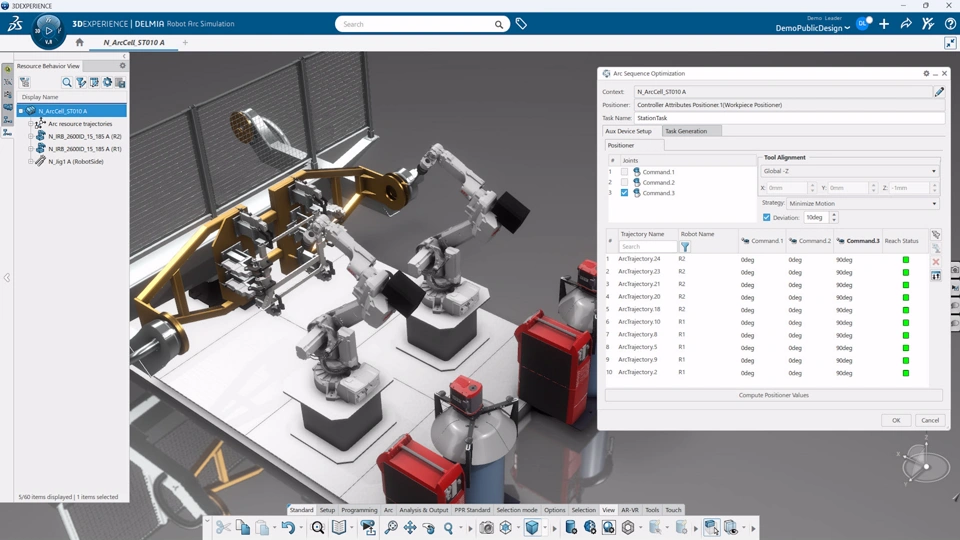Select the Aux Device Setup tab

click(x=628, y=131)
